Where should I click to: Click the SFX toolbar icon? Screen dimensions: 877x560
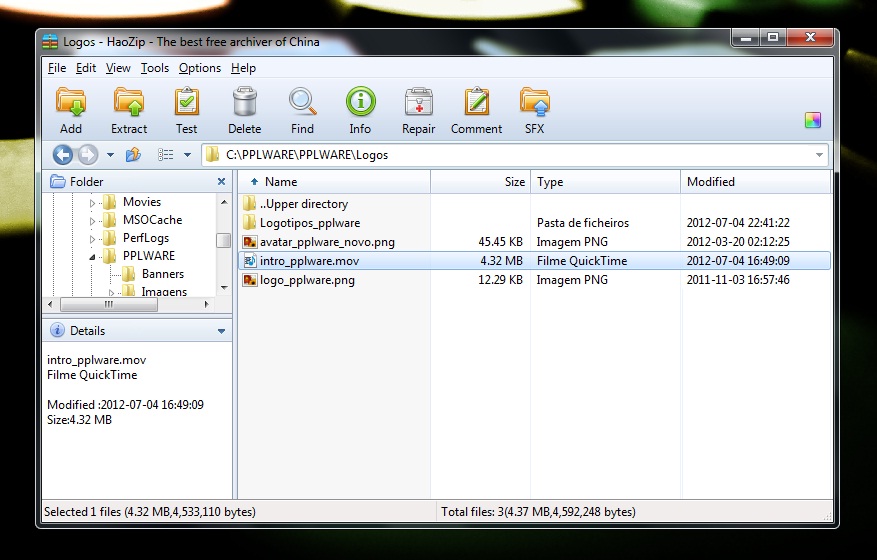[535, 102]
